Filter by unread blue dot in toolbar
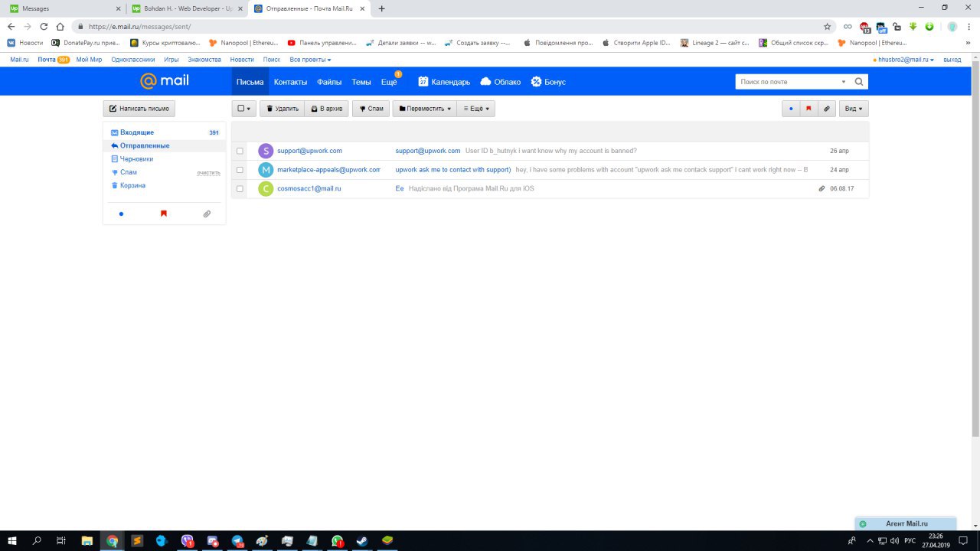Viewport: 980px width, 551px height. click(x=791, y=109)
